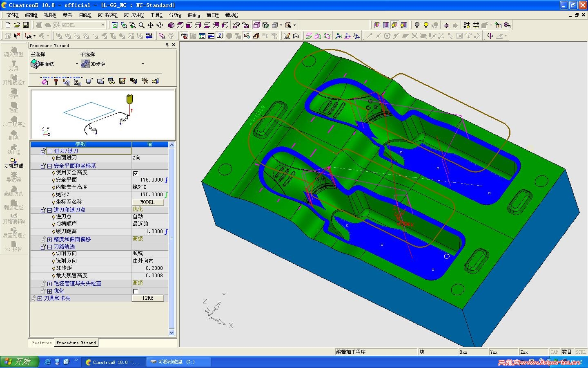Close the Procedure Wizard panel
Image resolution: width=588 pixels, height=368 pixels.
click(x=174, y=45)
